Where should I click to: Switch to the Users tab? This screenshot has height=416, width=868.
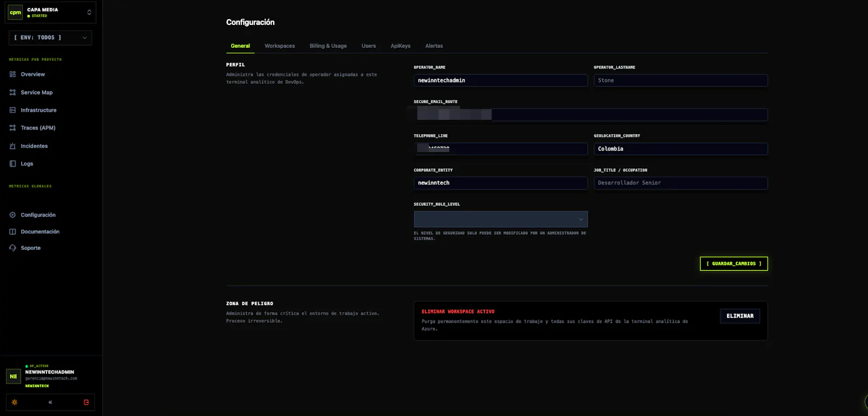(369, 46)
